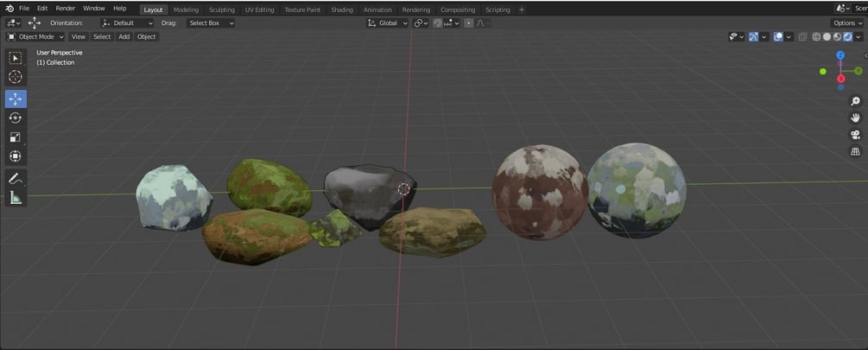Switch to the Modeling workspace tab
Viewport: 868px width, 350px height.
tap(186, 10)
